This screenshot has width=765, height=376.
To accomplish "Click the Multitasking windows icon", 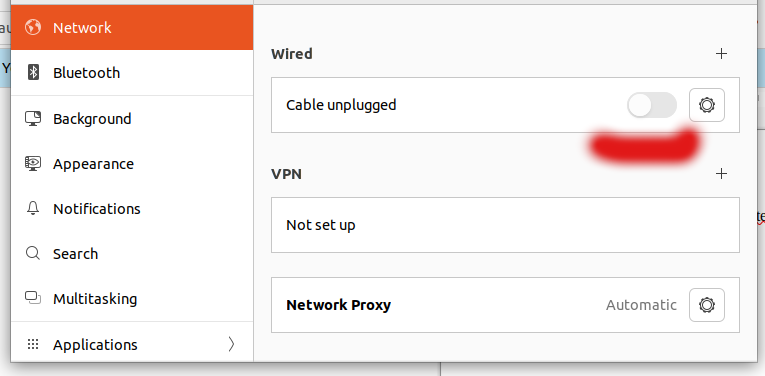I will click(x=33, y=298).
